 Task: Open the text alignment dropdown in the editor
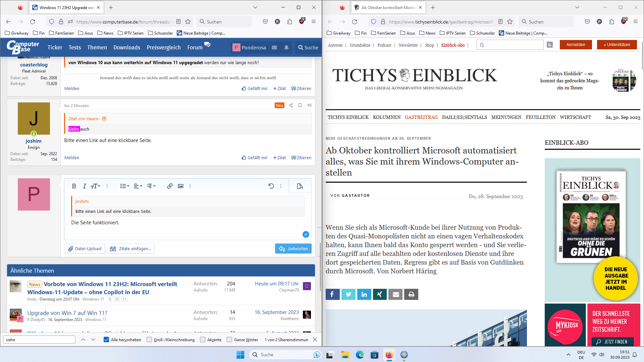138,186
